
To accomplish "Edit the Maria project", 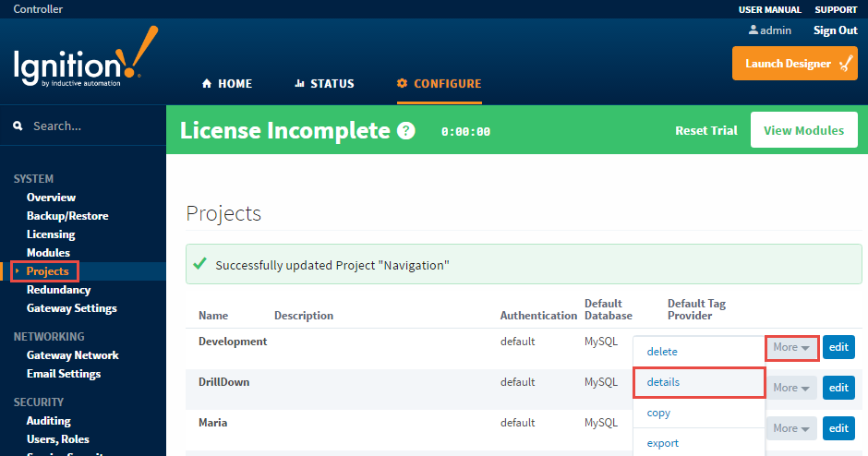I will 838,428.
